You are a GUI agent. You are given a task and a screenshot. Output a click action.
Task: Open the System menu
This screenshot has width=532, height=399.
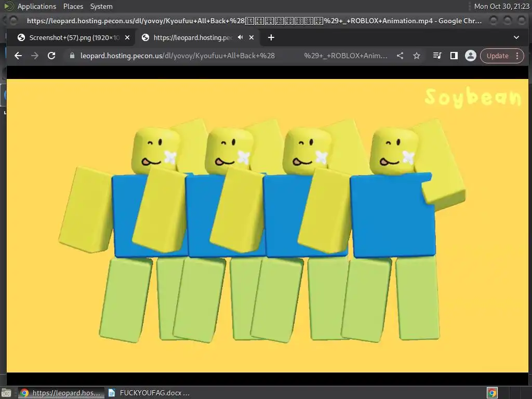pyautogui.click(x=101, y=6)
